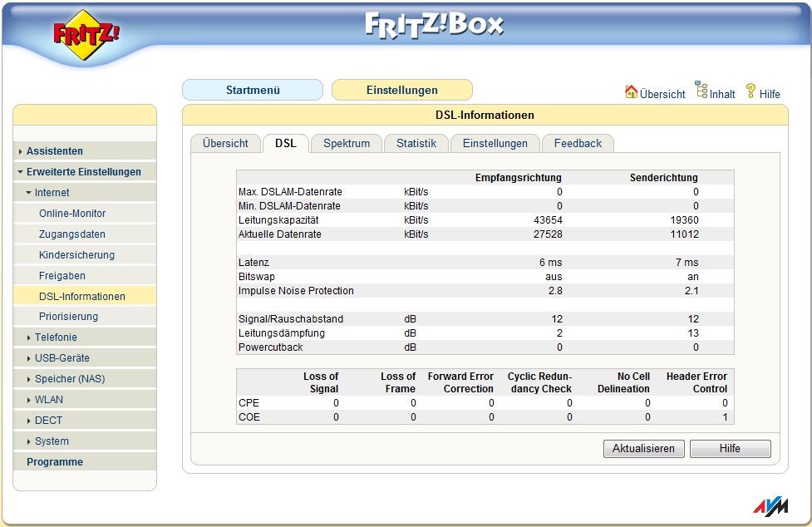Expand the Assistenten menu section
Screen dimensions: 812x527
tap(54, 151)
